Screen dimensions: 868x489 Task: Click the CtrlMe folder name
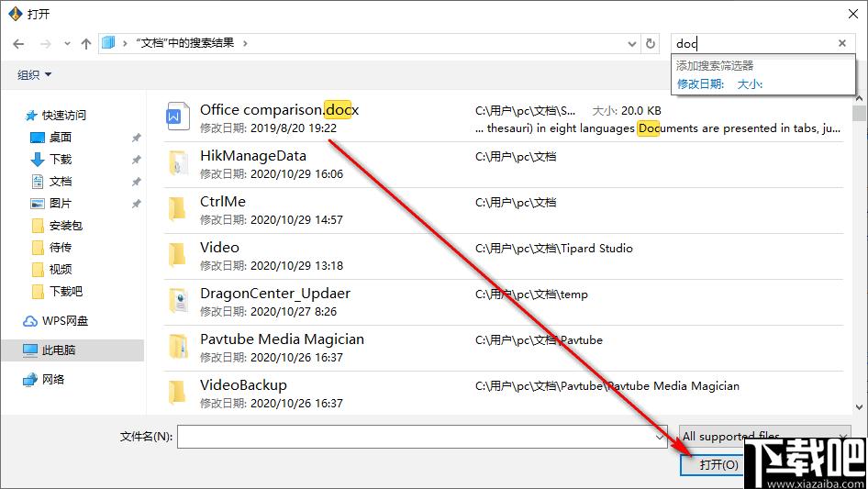click(x=223, y=202)
